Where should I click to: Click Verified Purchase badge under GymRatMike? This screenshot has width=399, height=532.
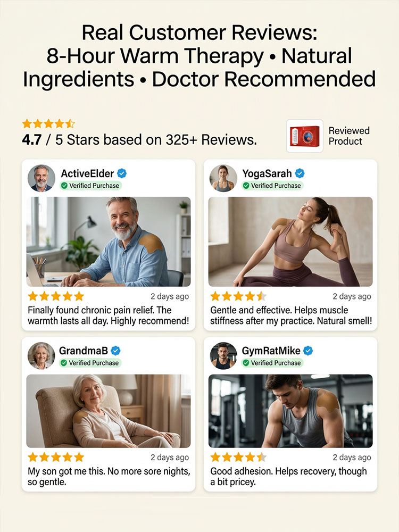point(272,363)
